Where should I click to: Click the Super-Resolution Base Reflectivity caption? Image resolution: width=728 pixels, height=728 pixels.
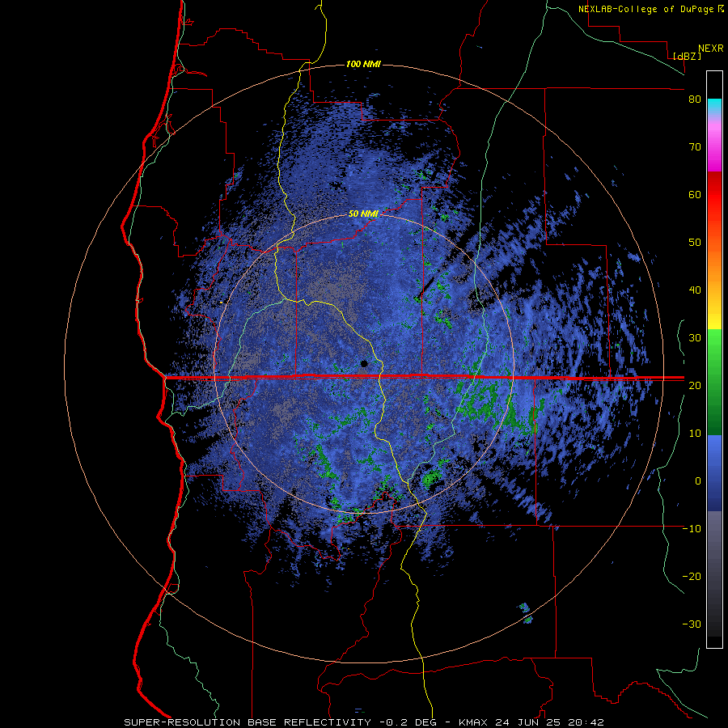248,722
